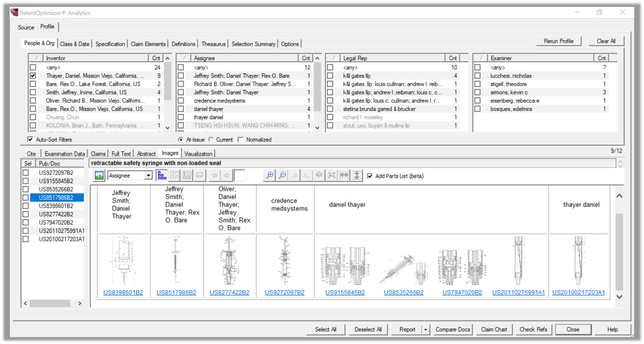Viewport: 644px width, 344px height.
Task: Switch to the Source tab
Action: [26, 27]
